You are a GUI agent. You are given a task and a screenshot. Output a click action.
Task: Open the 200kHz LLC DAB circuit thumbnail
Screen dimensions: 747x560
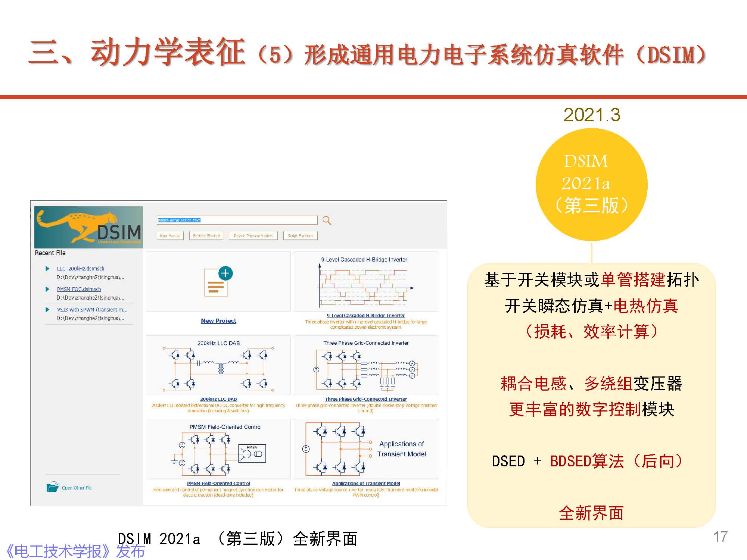tap(218, 365)
